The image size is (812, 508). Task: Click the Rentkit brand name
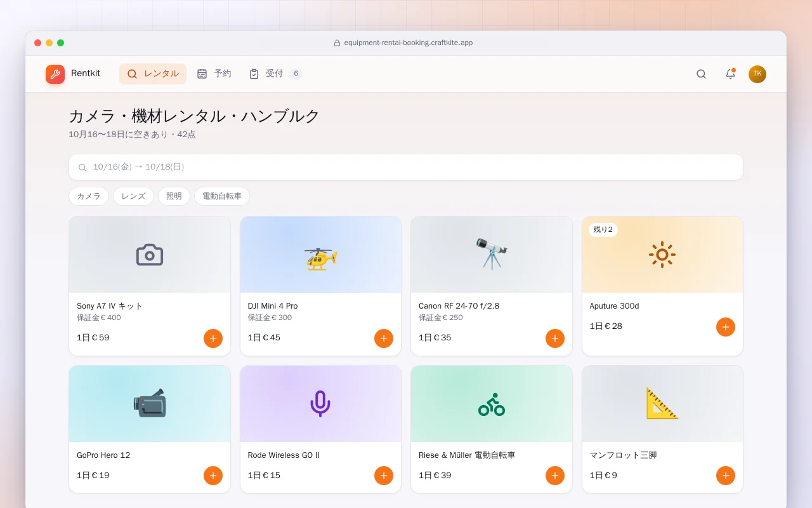pyautogui.click(x=86, y=74)
